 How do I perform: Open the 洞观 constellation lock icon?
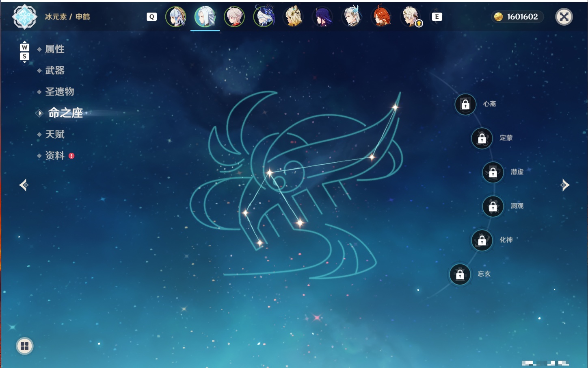tap(493, 207)
